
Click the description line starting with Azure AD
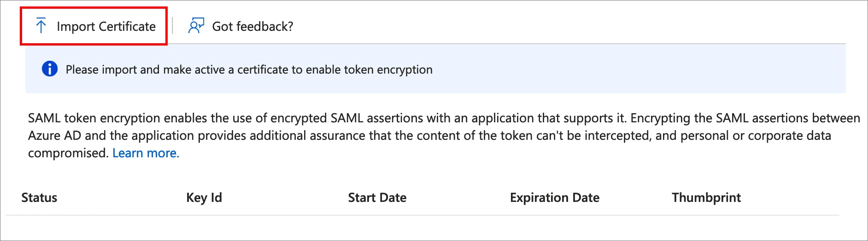[x=429, y=136]
